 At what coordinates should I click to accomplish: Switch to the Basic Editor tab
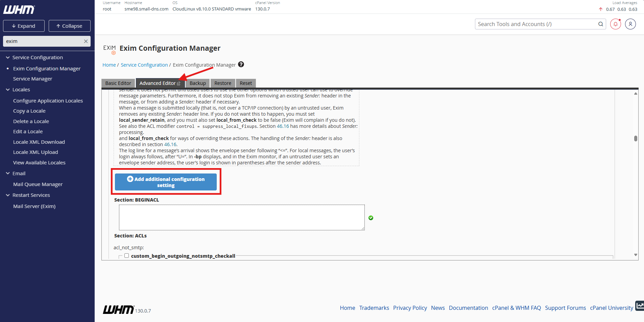118,83
